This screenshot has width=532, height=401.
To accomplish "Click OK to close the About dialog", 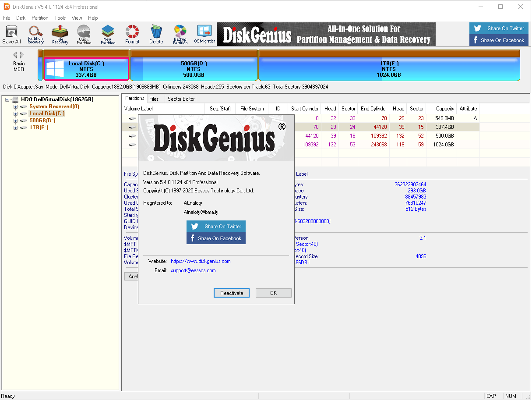I will (274, 293).
